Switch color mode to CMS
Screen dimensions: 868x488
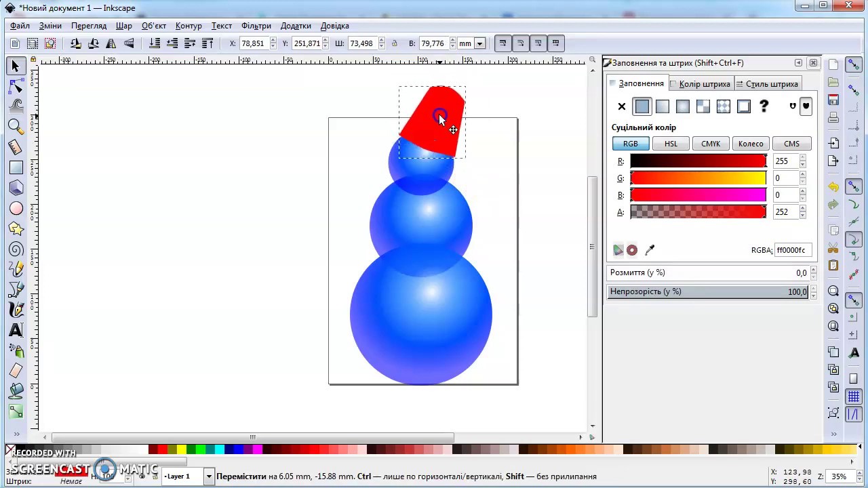pos(791,144)
